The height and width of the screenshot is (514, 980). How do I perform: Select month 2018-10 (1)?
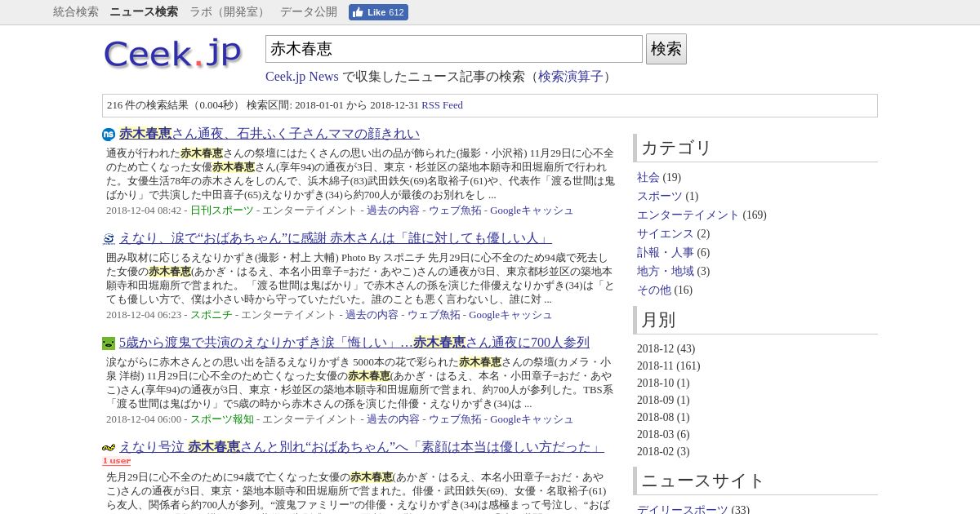point(663,383)
